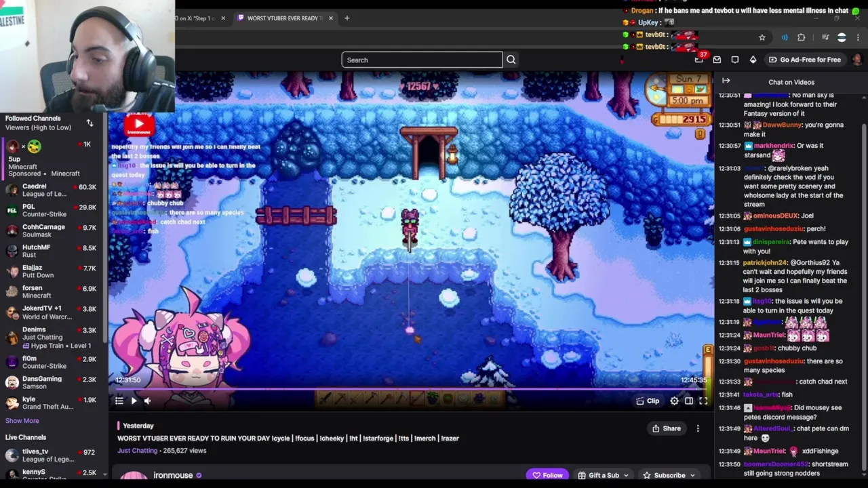Switch to the X Step 1 tab
The image size is (868, 488).
coord(197,18)
